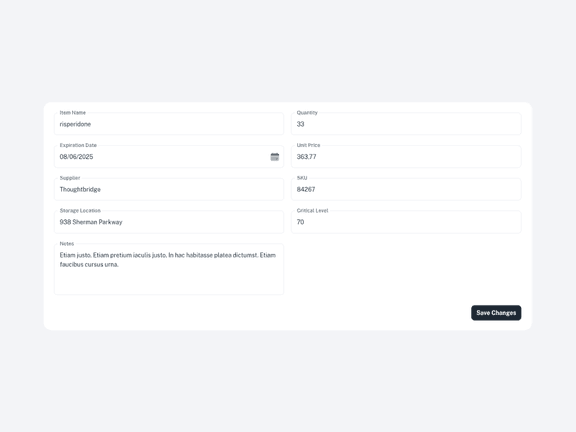
Task: Click inside the Notes text area
Action: click(169, 269)
